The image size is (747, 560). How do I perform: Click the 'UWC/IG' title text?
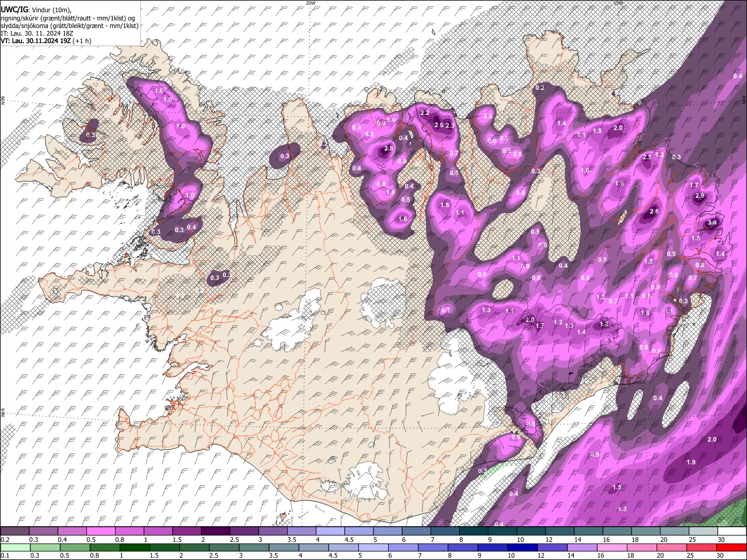[14, 9]
